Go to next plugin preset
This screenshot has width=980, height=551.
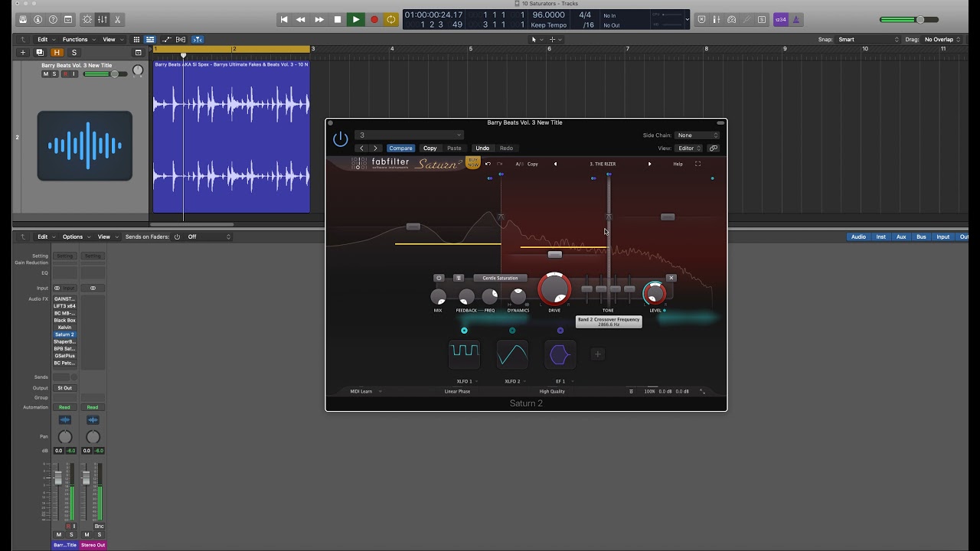click(x=375, y=148)
